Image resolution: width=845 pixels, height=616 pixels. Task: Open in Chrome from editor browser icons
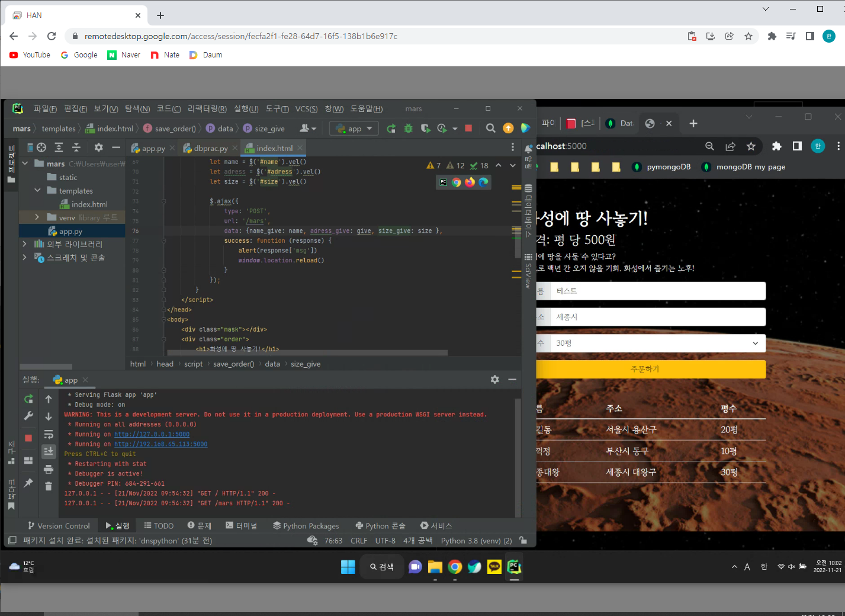coord(457,182)
